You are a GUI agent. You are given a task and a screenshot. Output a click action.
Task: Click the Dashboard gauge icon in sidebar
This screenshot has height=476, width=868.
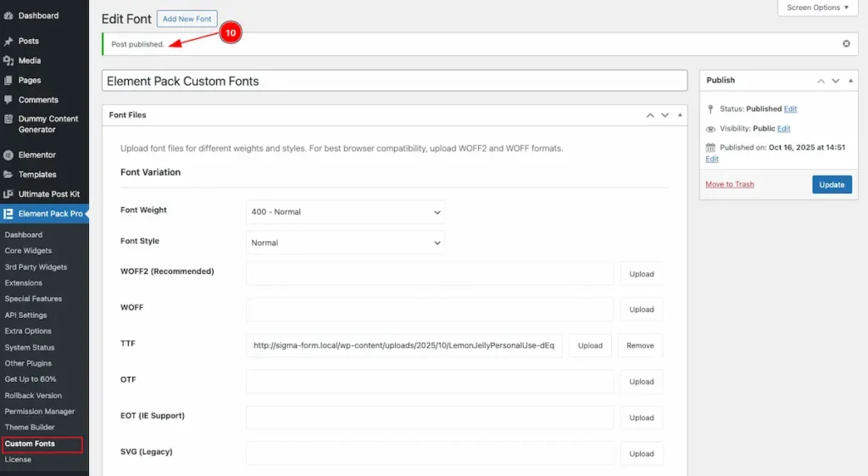8,15
